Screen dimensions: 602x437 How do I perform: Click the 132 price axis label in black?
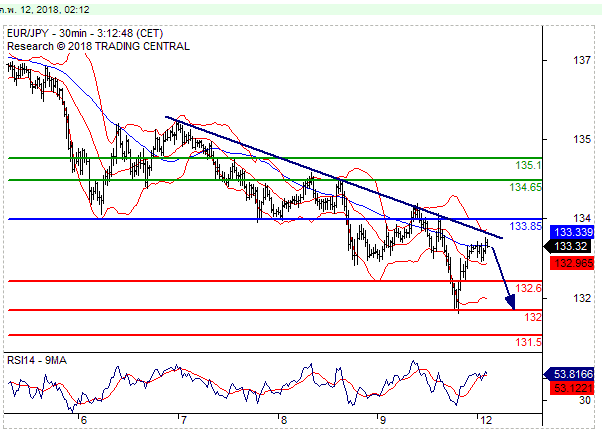coord(582,298)
